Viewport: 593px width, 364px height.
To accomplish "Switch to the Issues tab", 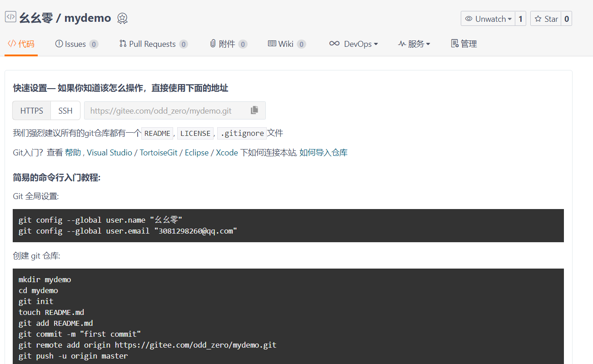I will click(76, 43).
